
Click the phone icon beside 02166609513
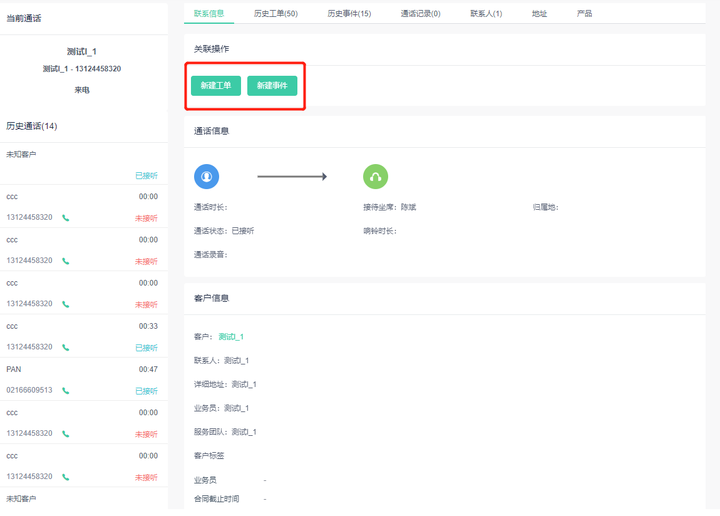click(66, 391)
